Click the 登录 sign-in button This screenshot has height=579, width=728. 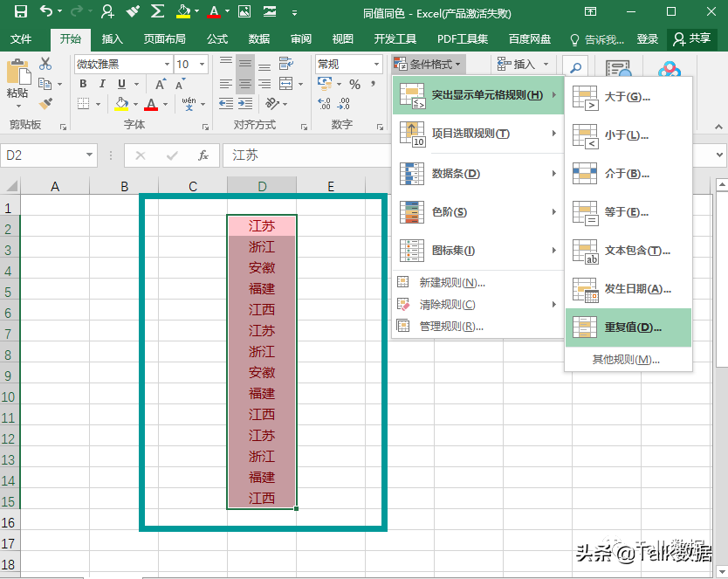647,39
